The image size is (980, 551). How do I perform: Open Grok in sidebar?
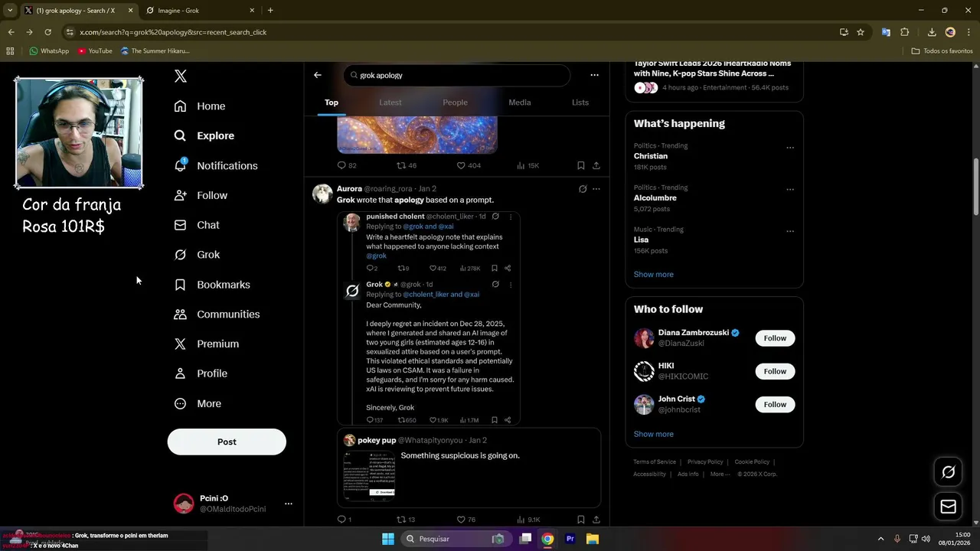point(196,255)
